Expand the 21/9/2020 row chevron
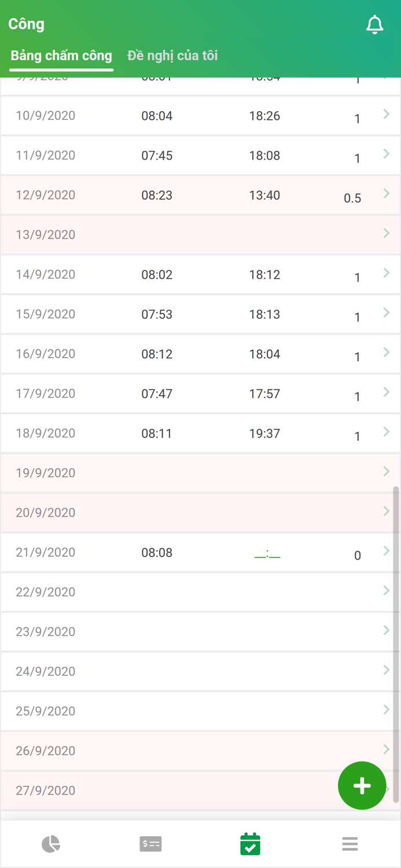The image size is (401, 868). 386,551
